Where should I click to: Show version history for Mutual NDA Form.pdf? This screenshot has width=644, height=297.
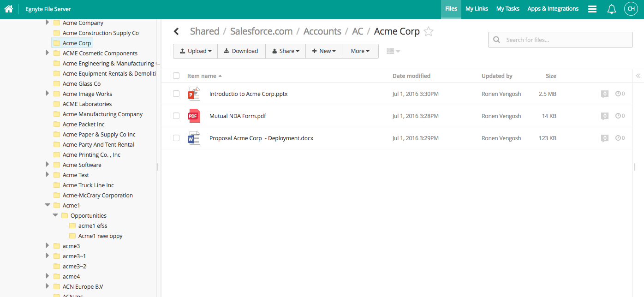tap(620, 116)
